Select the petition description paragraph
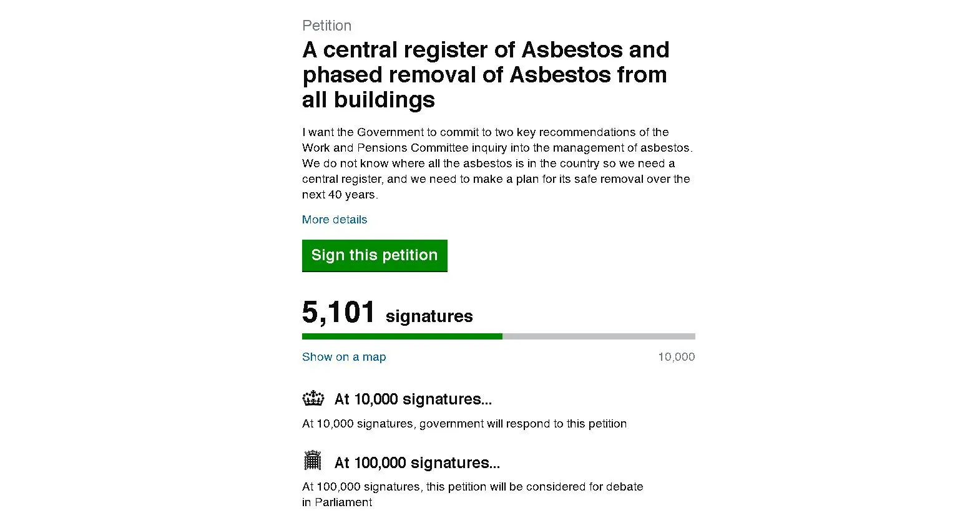The image size is (980, 528). [x=496, y=163]
